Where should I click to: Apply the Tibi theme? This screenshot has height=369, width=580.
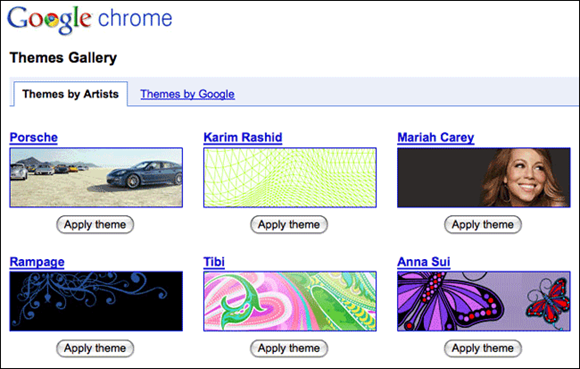289,348
